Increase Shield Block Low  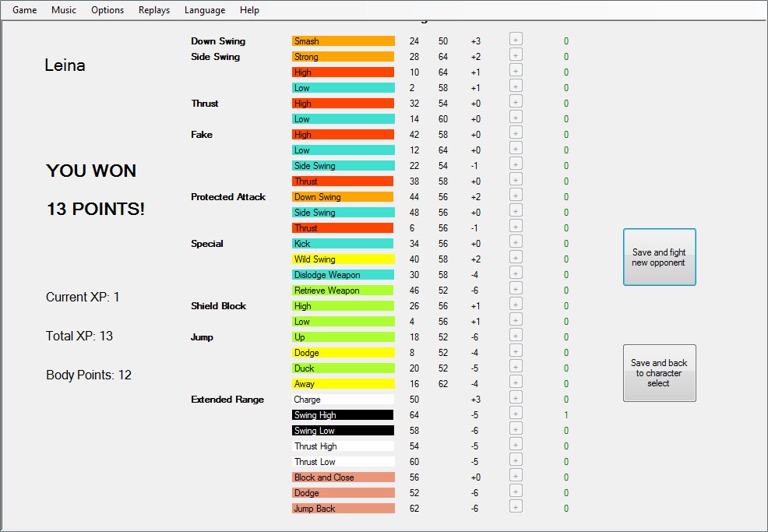click(516, 320)
